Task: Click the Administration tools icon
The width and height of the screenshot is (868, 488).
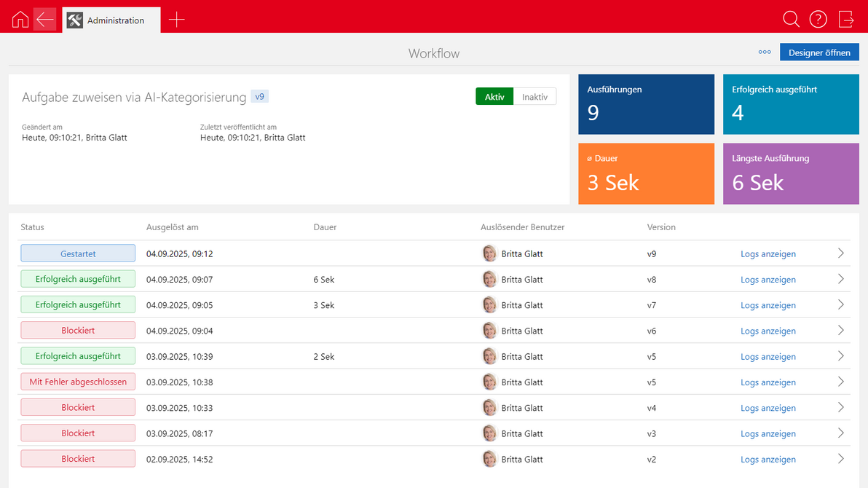Action: [x=75, y=20]
